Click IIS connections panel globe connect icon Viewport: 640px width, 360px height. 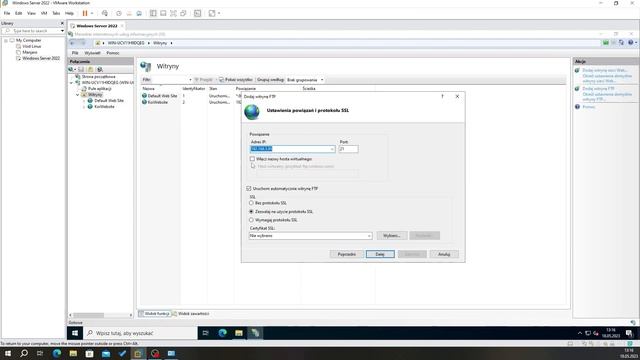pos(71,69)
